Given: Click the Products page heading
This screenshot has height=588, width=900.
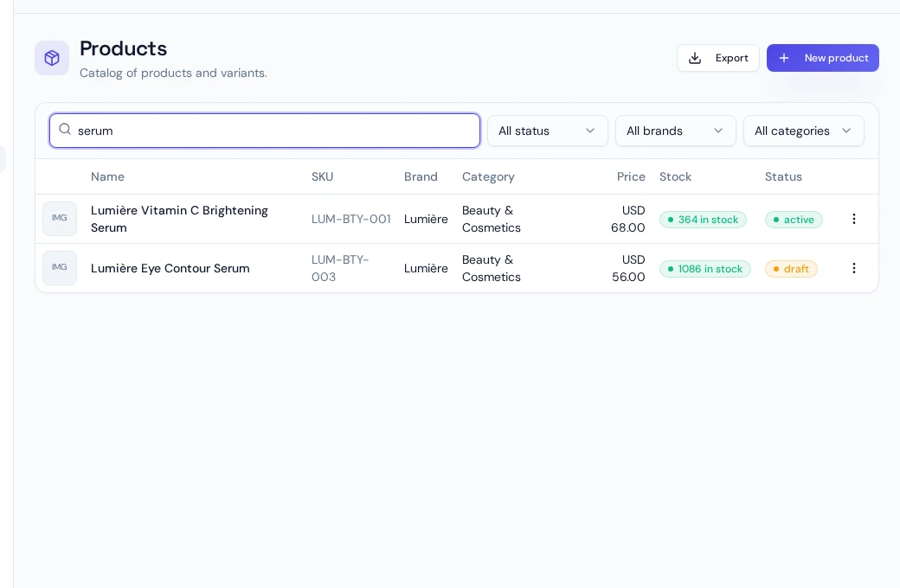Looking at the screenshot, I should point(123,48).
